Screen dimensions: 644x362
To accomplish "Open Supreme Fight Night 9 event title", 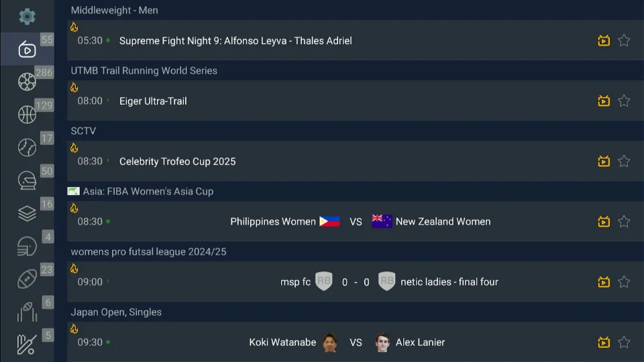I will click(x=235, y=41).
